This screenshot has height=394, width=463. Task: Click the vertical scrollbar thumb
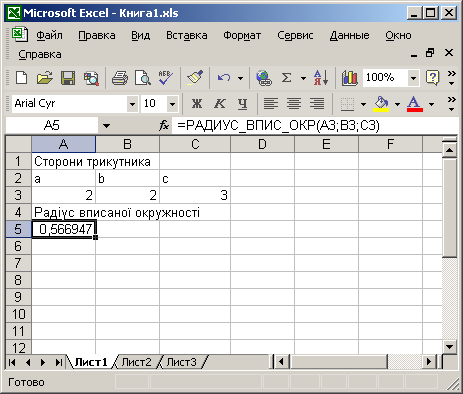(449, 207)
